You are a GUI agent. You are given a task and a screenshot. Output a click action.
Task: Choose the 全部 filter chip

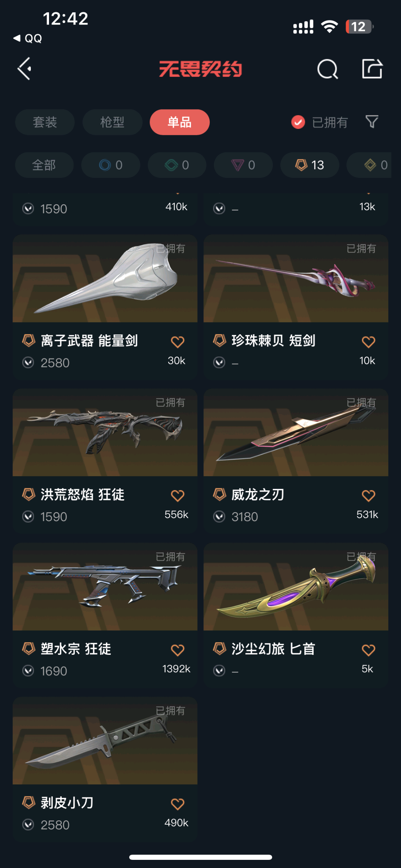(44, 165)
